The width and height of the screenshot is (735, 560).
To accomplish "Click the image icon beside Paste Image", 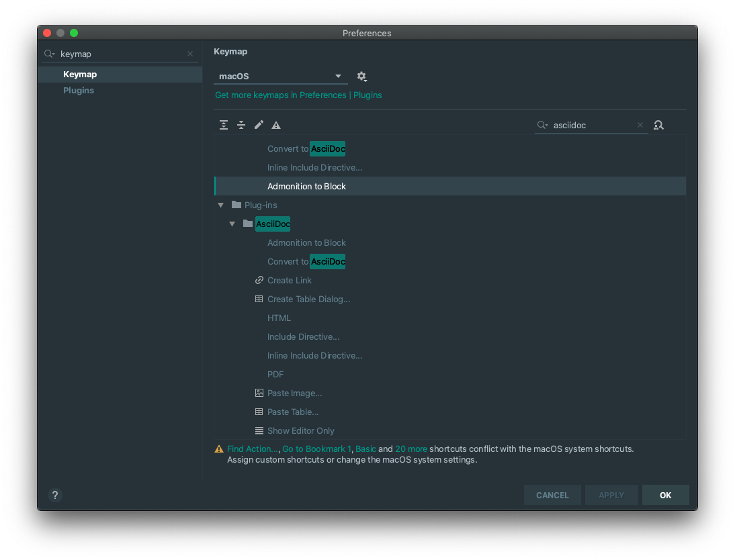I will click(259, 393).
